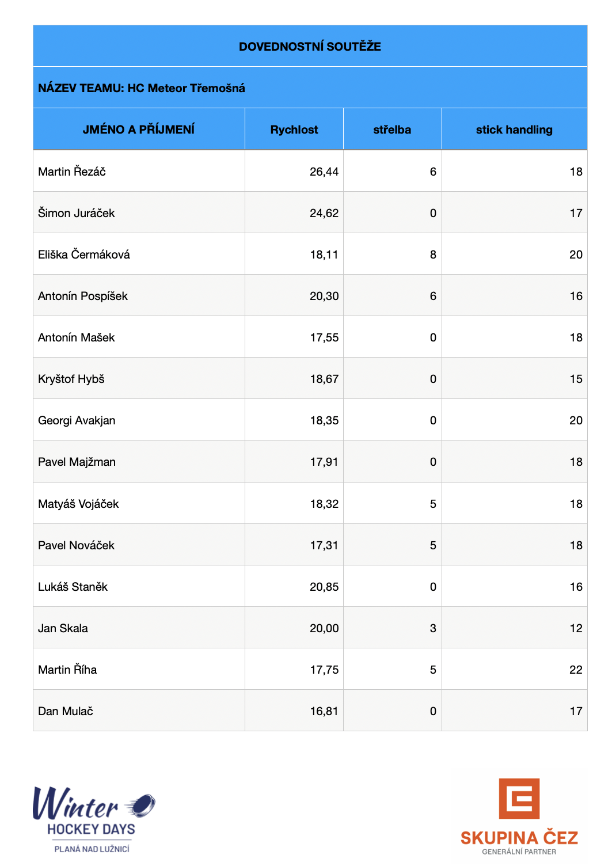The width and height of the screenshot is (616, 866).
Task: Click the Winter Hockey Days logo
Action: click(92, 818)
